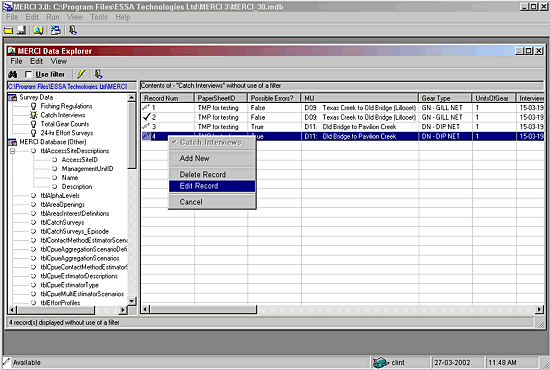
Task: Click the Record Num column header
Action: click(x=168, y=98)
